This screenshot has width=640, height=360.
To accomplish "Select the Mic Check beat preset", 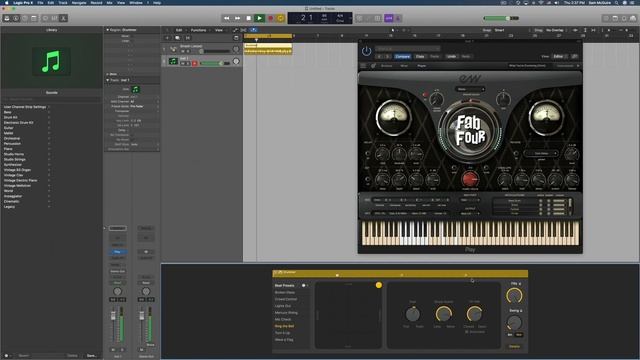I will 283,319.
